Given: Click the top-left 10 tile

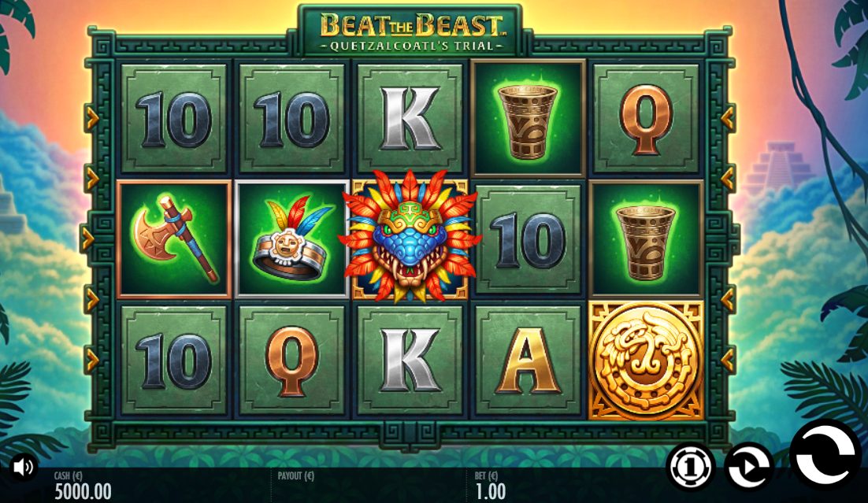Looking at the screenshot, I should [x=174, y=118].
